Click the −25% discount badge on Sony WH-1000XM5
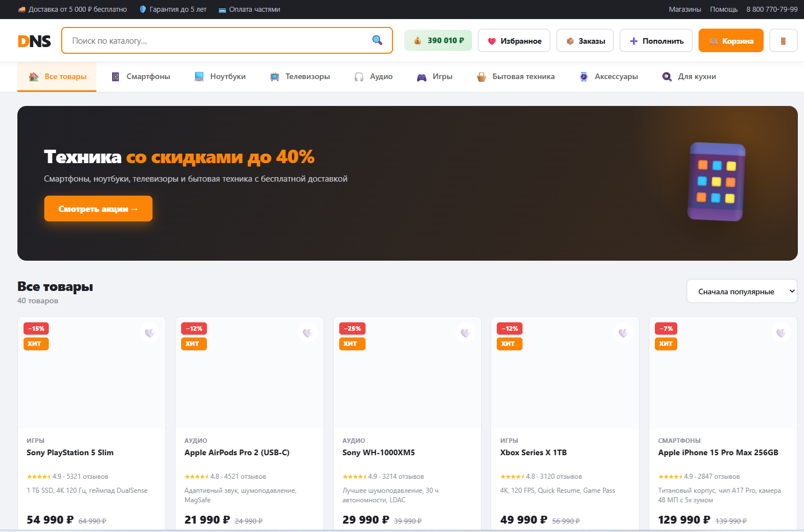Viewport: 804px width, 532px height. (x=353, y=329)
